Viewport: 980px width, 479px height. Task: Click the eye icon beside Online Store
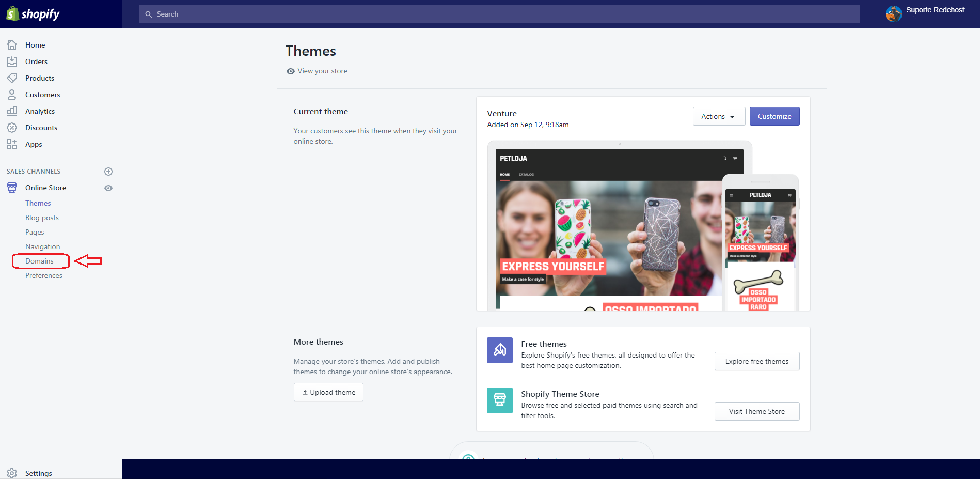coord(108,188)
